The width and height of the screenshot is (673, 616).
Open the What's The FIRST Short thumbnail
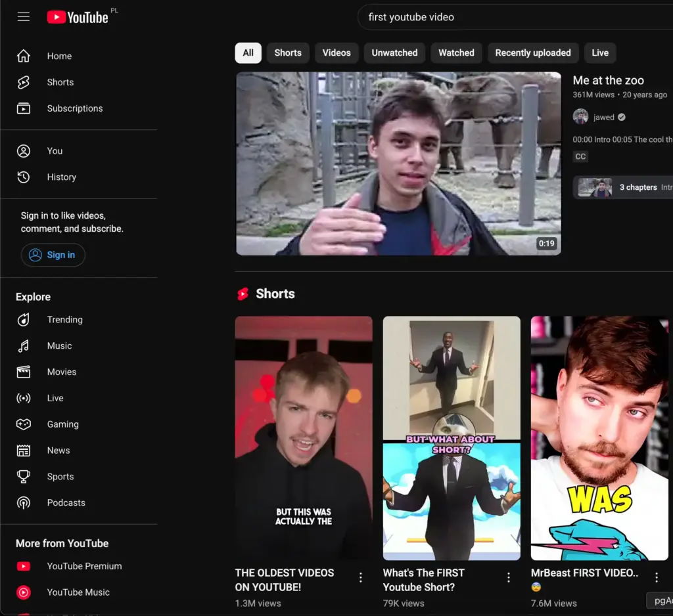tap(452, 438)
